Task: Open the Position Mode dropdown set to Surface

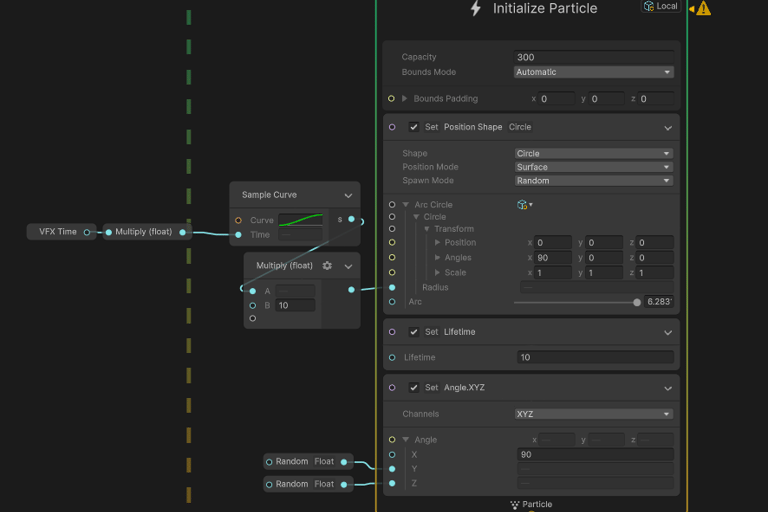Action: point(593,167)
